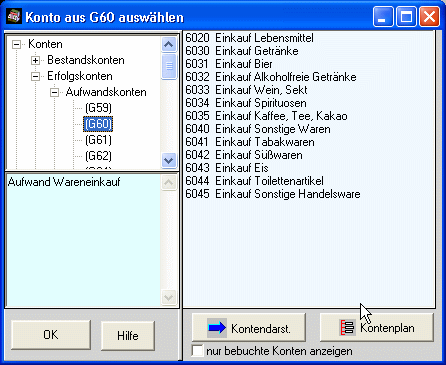
Task: Select the (G61) tree entry
Action: 98,140
